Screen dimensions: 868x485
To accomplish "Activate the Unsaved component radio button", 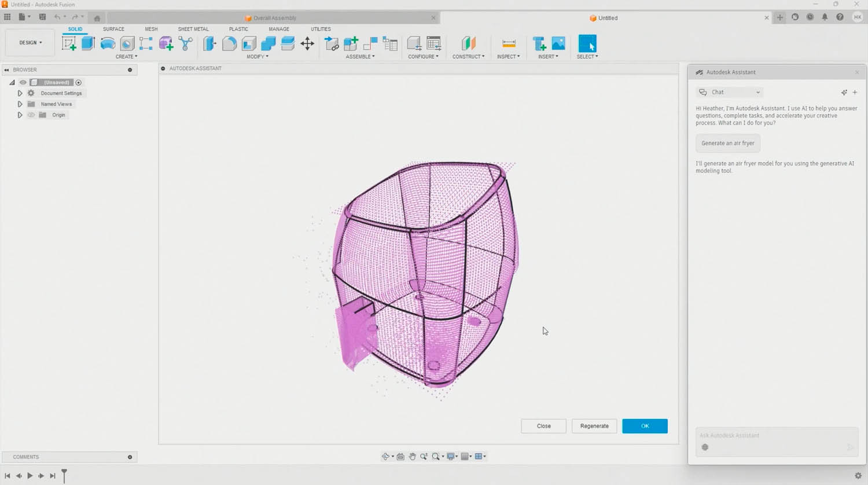I will click(79, 82).
